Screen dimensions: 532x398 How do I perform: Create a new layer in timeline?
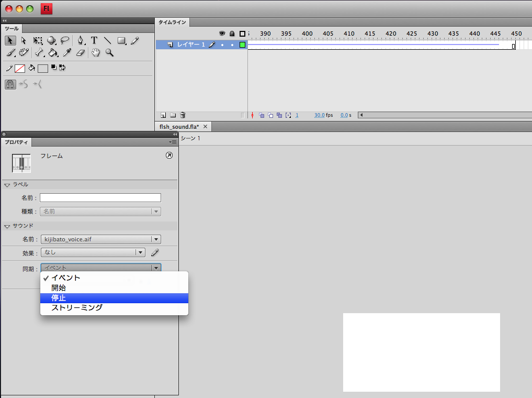coord(163,115)
